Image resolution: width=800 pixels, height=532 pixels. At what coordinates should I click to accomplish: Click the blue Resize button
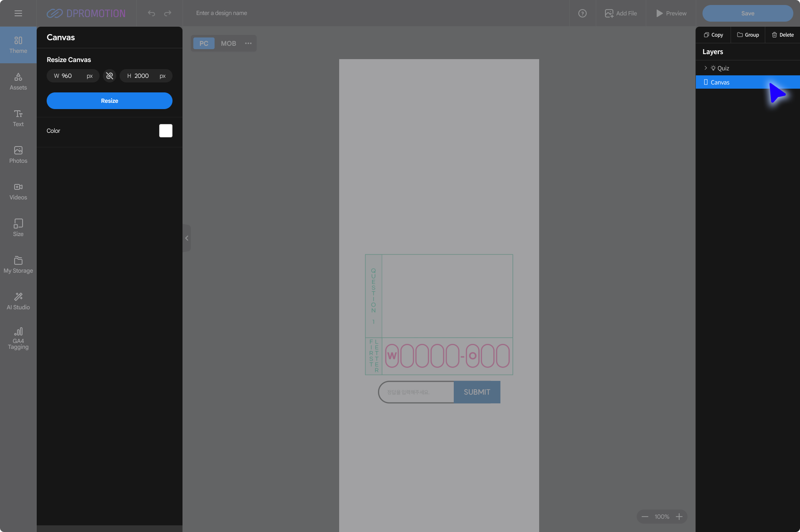pos(109,101)
